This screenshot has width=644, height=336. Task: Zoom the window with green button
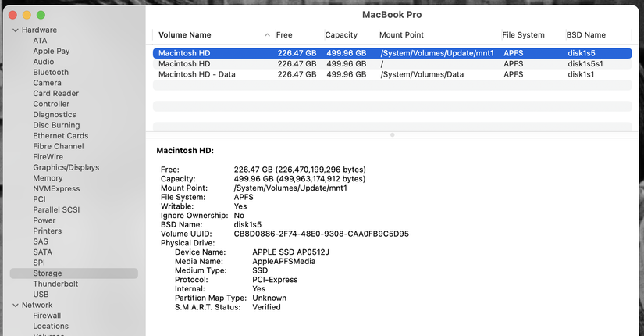(41, 15)
